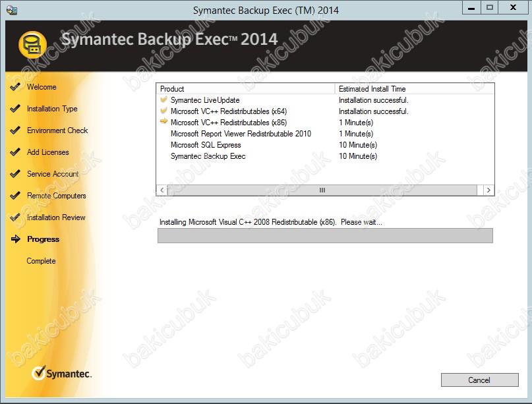
Task: Select the Microsoft SQL Express row
Action: pos(325,145)
